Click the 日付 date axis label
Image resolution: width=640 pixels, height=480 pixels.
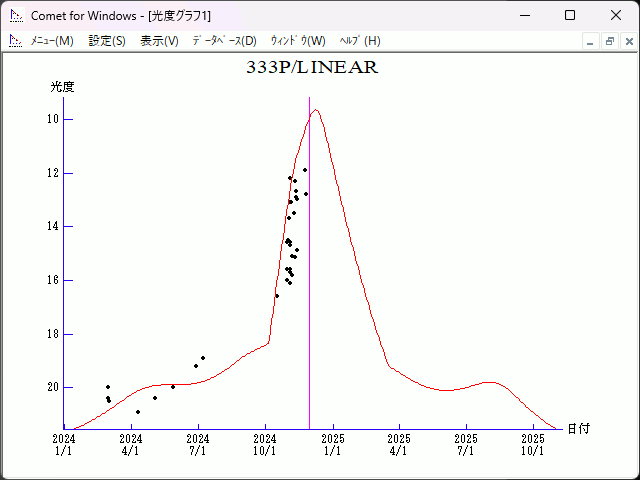click(578, 428)
